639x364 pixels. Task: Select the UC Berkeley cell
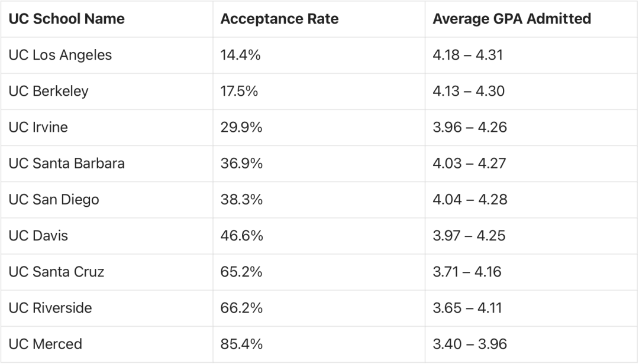tap(49, 92)
